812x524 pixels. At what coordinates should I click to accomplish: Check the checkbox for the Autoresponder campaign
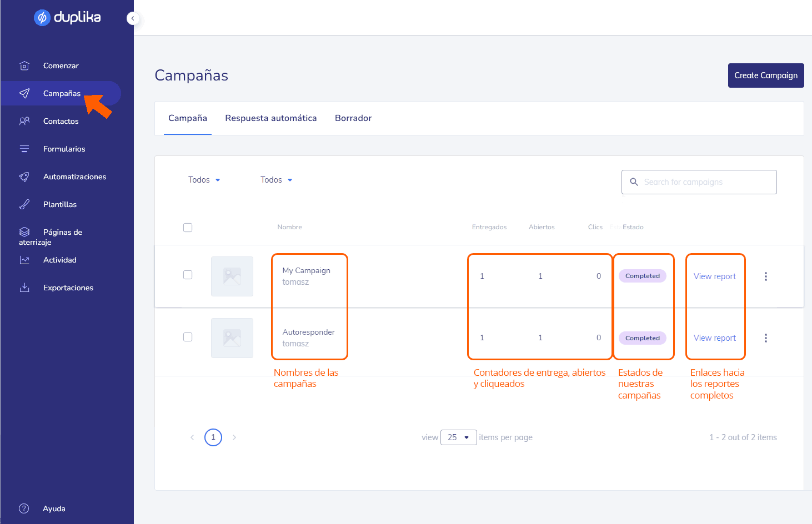click(x=188, y=336)
